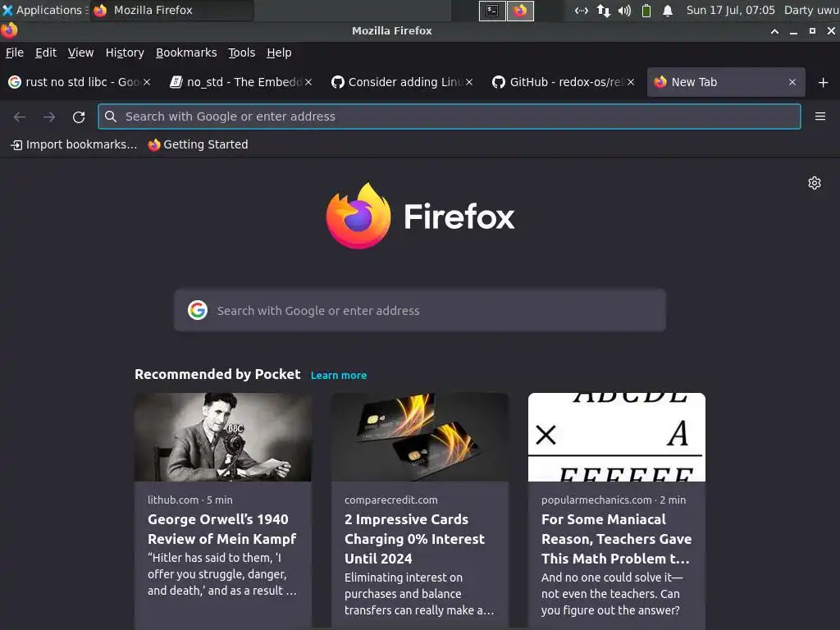Click the Firefox icon in title bar
Image resolution: width=840 pixels, height=630 pixels.
[9, 30]
